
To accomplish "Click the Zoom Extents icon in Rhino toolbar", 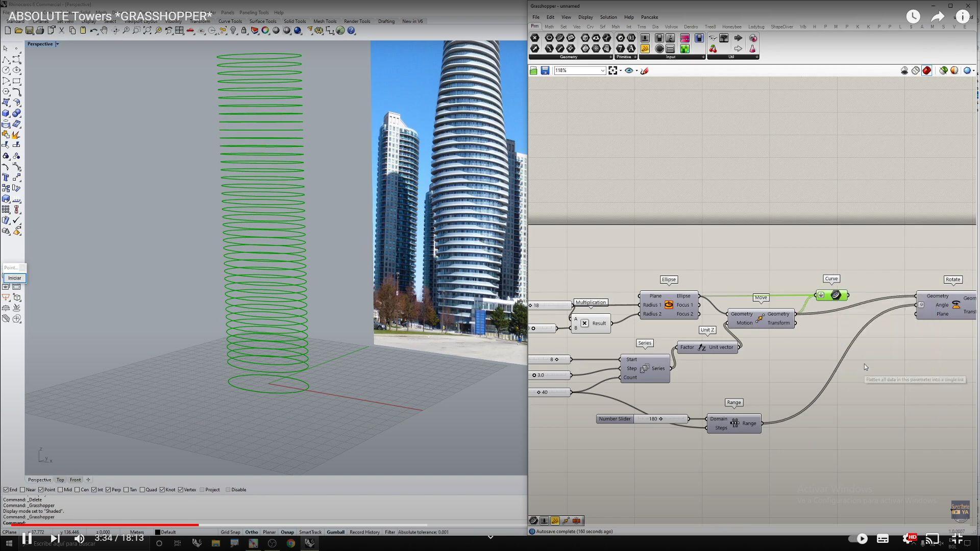I will pyautogui.click(x=147, y=31).
